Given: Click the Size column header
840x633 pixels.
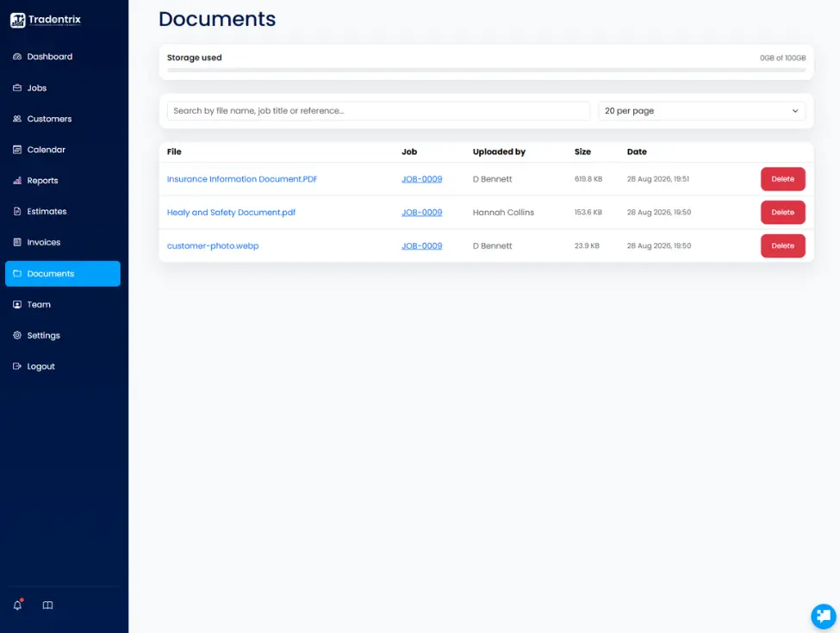Looking at the screenshot, I should 582,152.
